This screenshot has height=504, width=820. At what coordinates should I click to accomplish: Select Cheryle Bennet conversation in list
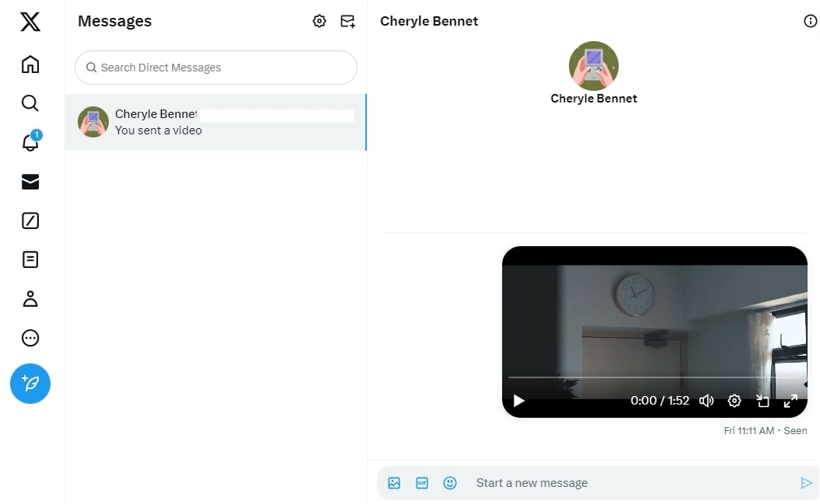pyautogui.click(x=215, y=123)
